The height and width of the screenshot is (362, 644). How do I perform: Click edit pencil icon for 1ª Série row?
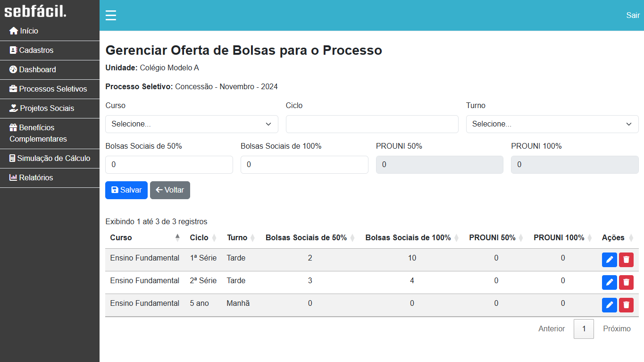click(609, 260)
